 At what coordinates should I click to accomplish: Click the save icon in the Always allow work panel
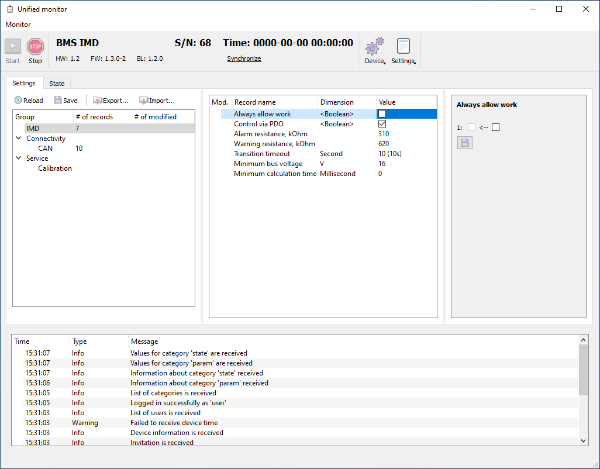click(465, 143)
